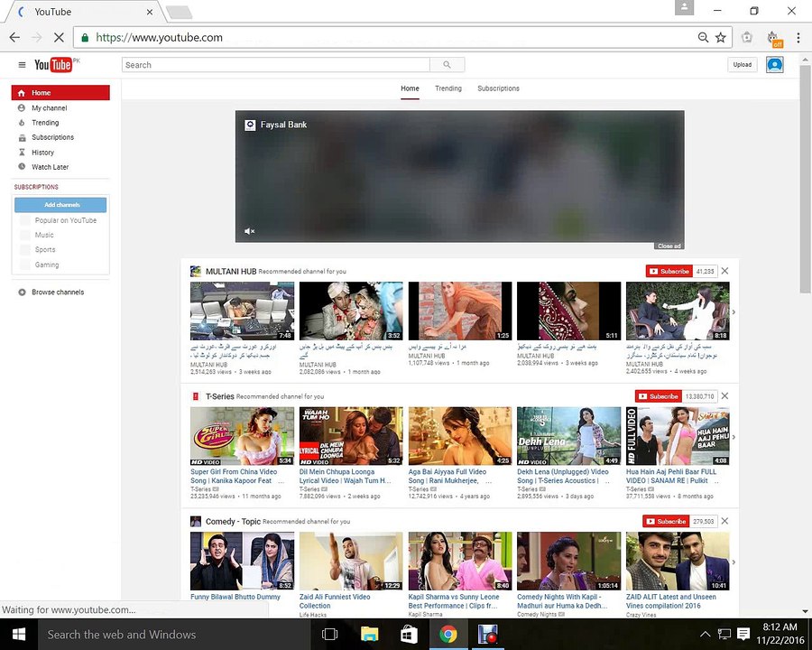This screenshot has width=812, height=650.
Task: Click Chrome icon on the taskbar
Action: (448, 634)
